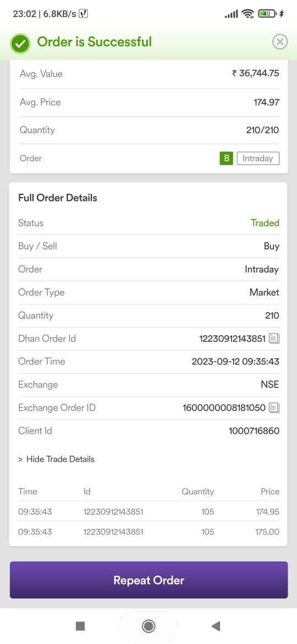Tap the Avg. Value amount ₹ 36,744.75
Viewport: 297px width, 644px height.
click(256, 74)
